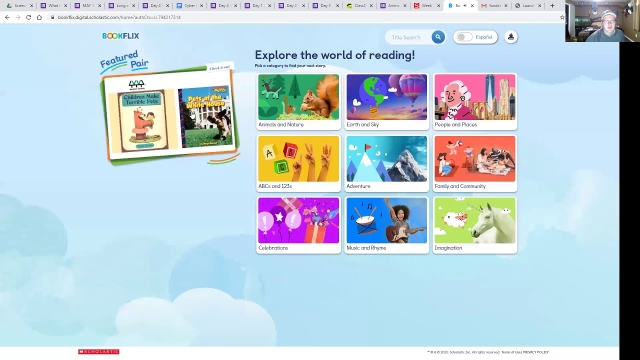Close the Gmail tab

(506, 6)
